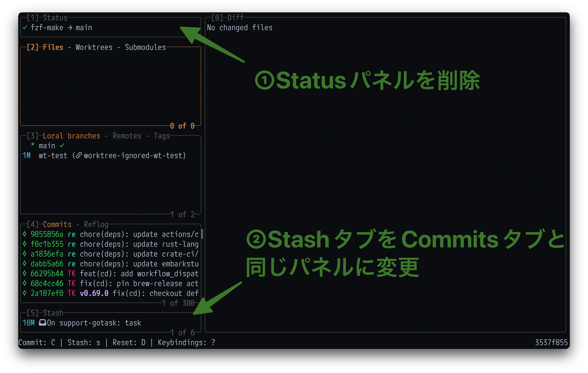Viewport: 588px width, 373px height.
Task: Click the commit node icon of 68c4cc46
Action: tap(24, 283)
